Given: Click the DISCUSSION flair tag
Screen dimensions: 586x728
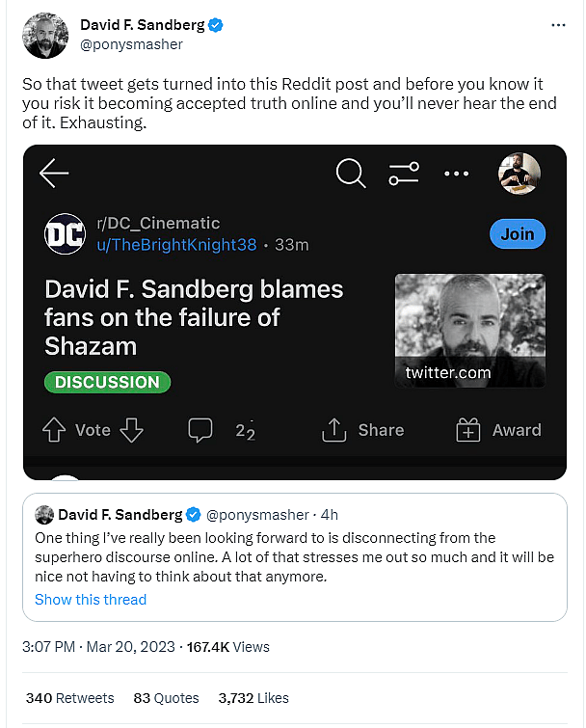Looking at the screenshot, I should coord(107,382).
